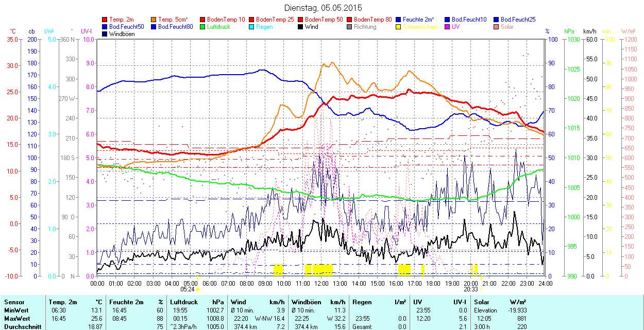Viewport: 644px width, 330px height.
Task: Click the 12:00 time axis label
Action: coord(321,283)
